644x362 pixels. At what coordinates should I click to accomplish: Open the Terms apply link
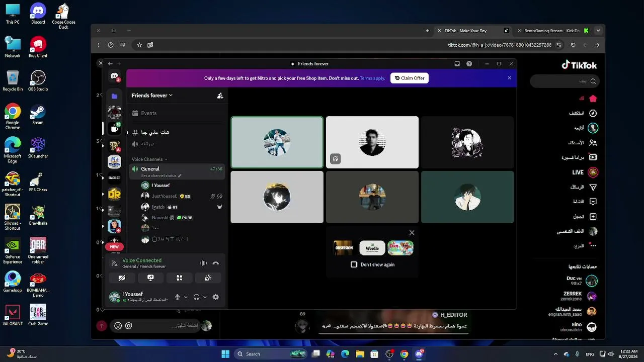pos(372,78)
